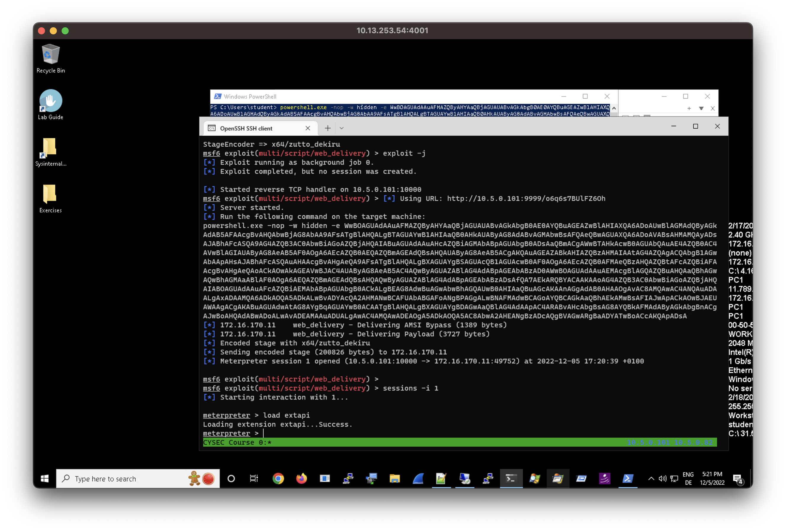The image size is (786, 532).
Task: Click scroll-up arrow in the PowerShell window
Action: pyautogui.click(x=614, y=108)
